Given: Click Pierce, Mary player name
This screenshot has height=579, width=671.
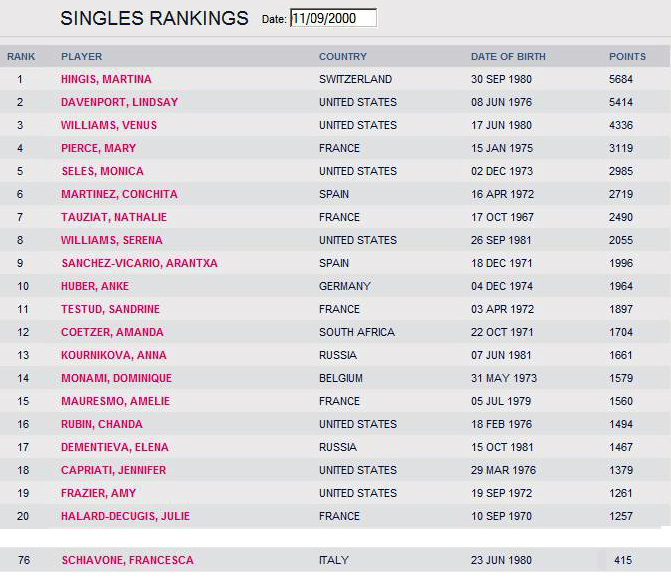Looking at the screenshot, I should (98, 148).
